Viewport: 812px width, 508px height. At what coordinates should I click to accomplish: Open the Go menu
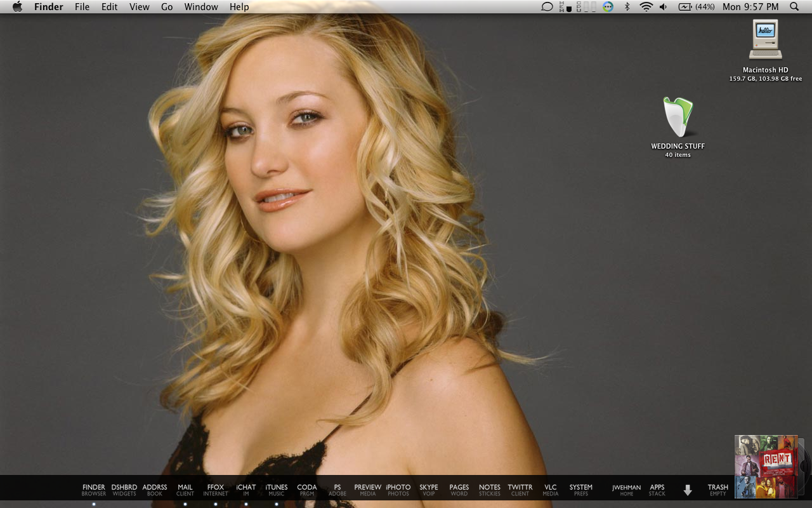[x=167, y=7]
